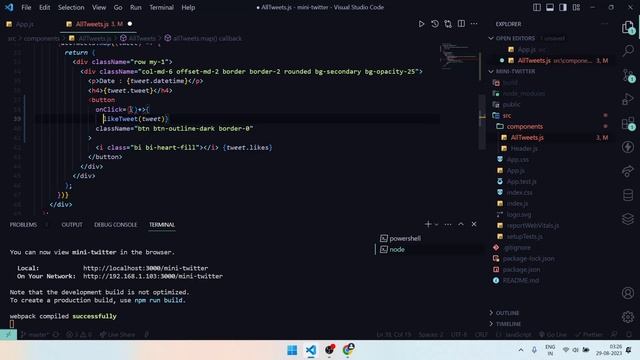Switch to the Debug Console tab
Image resolution: width=640 pixels, height=360 pixels.
click(x=116, y=225)
